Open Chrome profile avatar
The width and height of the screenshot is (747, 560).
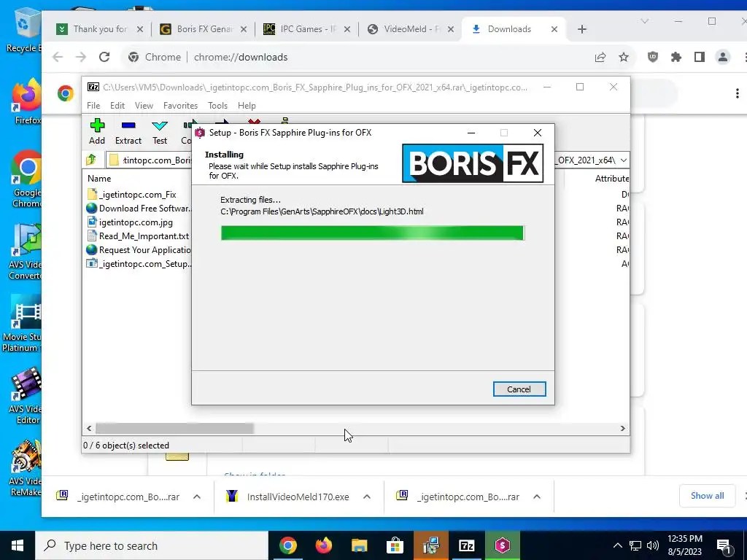point(723,57)
